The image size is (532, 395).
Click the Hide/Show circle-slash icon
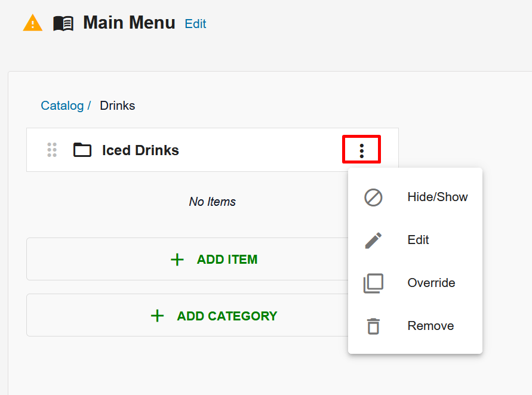pos(373,197)
